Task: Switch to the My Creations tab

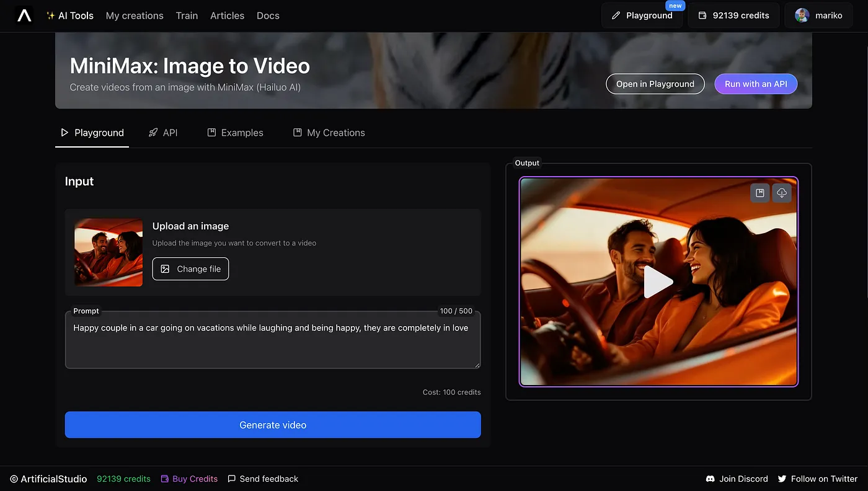Action: 329,133
